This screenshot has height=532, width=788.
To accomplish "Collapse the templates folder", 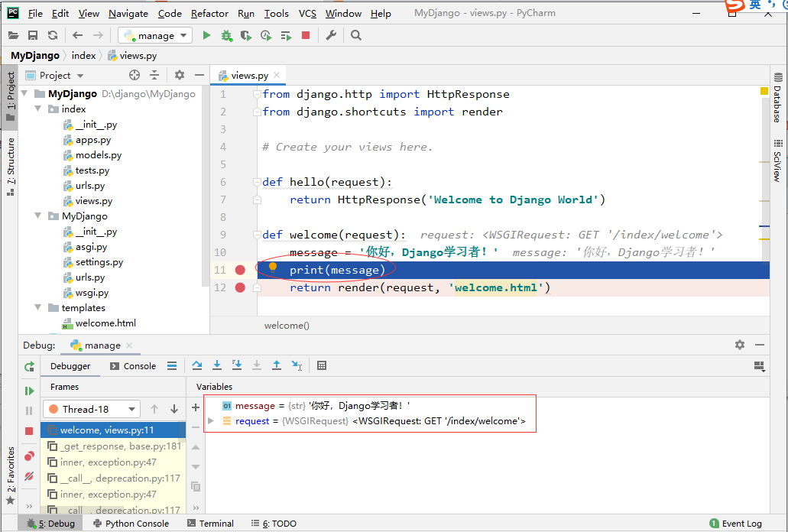I will point(37,307).
